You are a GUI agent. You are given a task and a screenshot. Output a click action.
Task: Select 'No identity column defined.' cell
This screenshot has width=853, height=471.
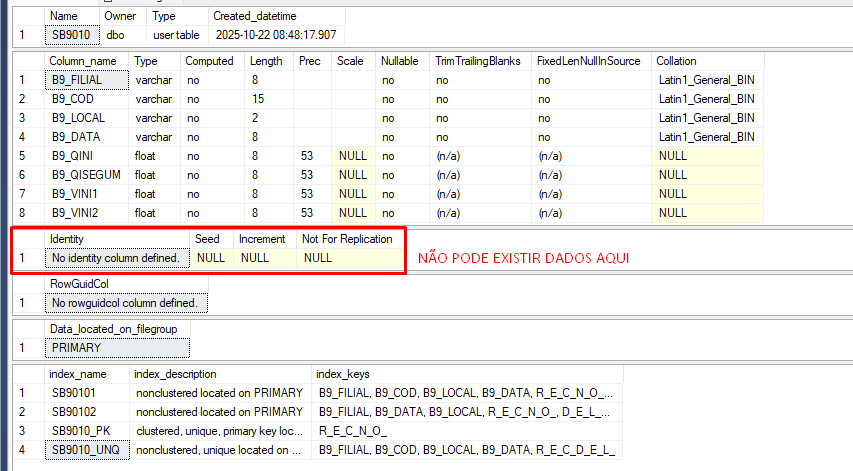click(x=117, y=258)
